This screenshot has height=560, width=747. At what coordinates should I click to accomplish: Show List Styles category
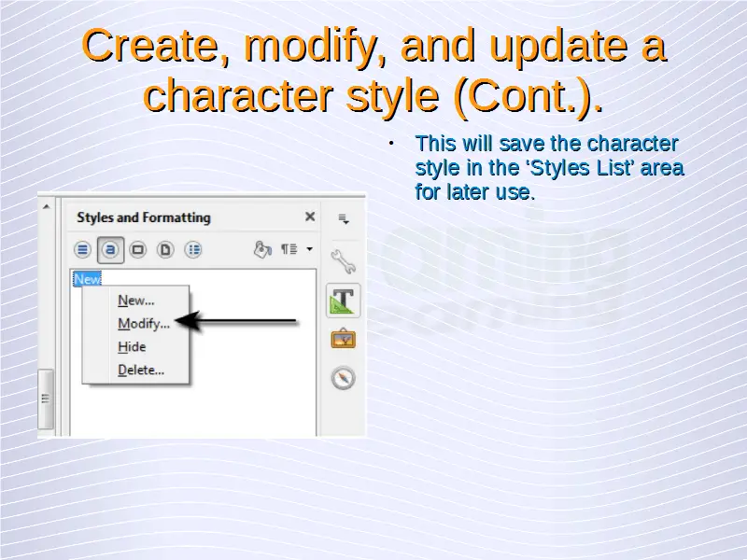pyautogui.click(x=193, y=250)
